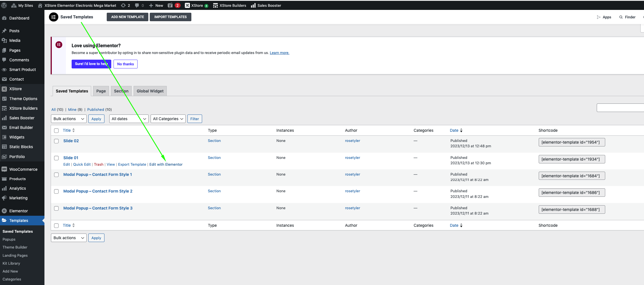Toggle select-all checkbox in table header
The height and width of the screenshot is (285, 644).
[56, 131]
